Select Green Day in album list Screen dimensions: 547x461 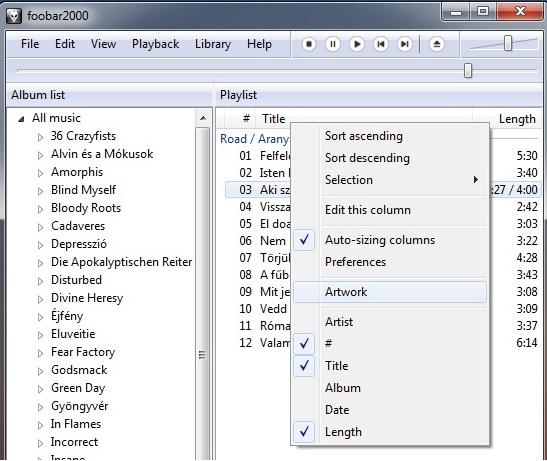click(78, 388)
